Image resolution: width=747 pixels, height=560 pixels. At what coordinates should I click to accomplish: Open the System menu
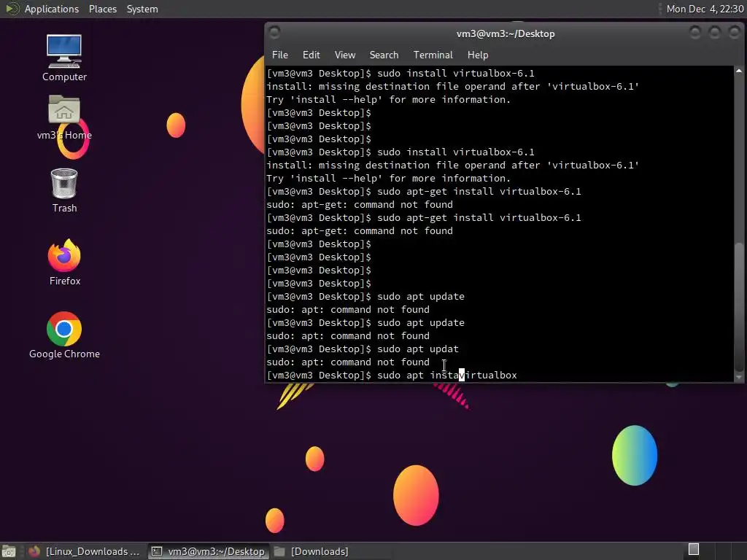coord(142,9)
